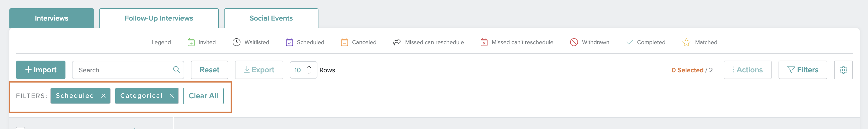Screen dimensions: 868x129
Task: Open table settings gear icon
Action: click(843, 70)
